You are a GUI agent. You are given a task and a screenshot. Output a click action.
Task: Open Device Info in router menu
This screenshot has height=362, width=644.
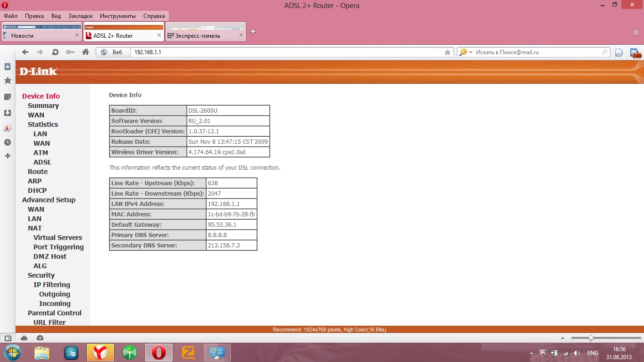(x=41, y=96)
